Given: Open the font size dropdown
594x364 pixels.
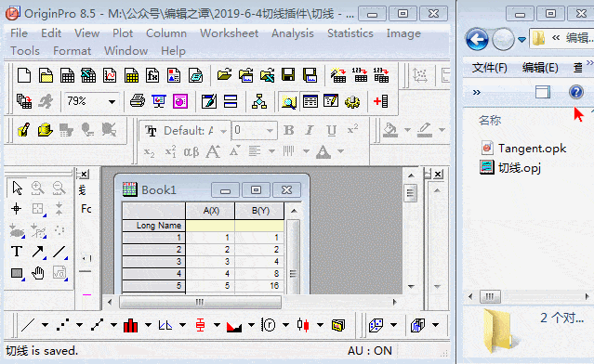Looking at the screenshot, I should [270, 131].
